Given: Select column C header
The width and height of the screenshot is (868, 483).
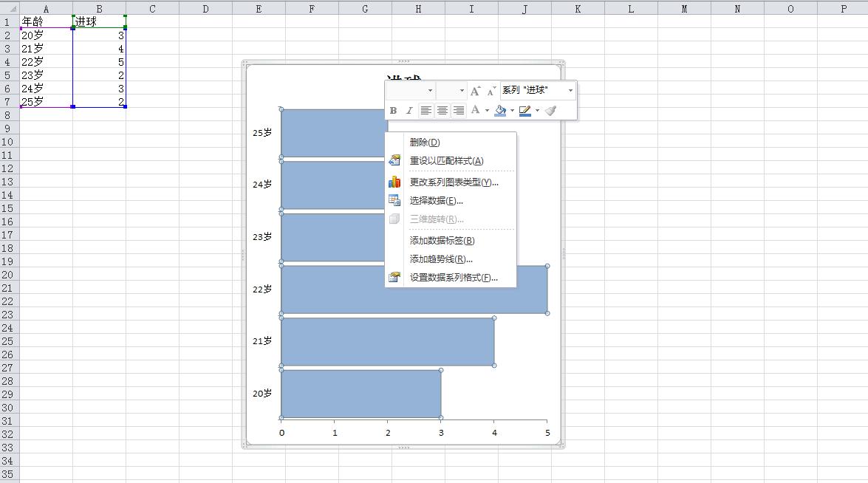Looking at the screenshot, I should pos(152,8).
